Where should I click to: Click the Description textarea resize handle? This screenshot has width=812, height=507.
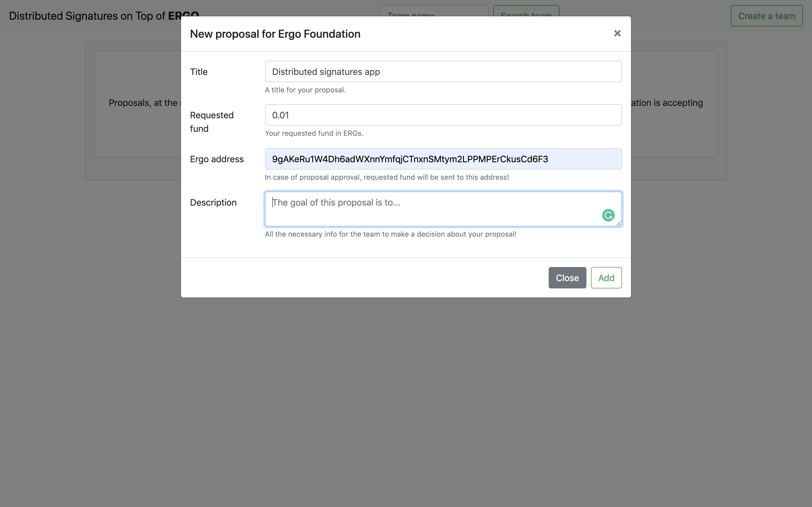click(x=619, y=223)
